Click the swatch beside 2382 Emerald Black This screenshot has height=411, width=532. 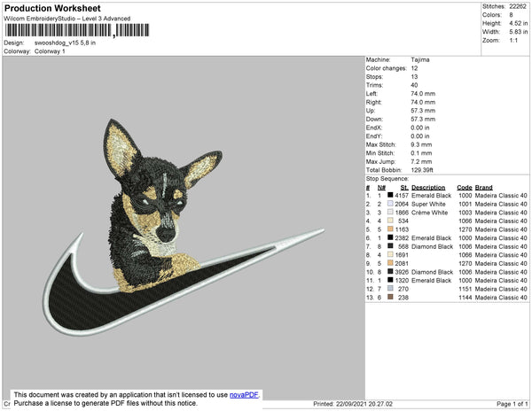click(390, 237)
